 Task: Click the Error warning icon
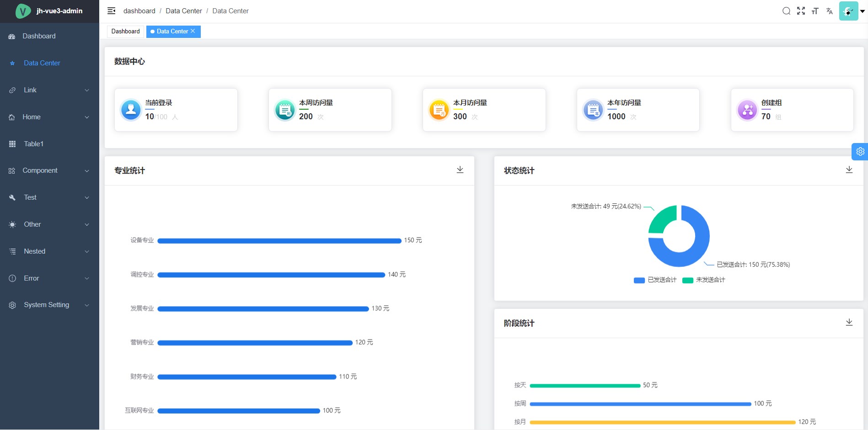(x=12, y=278)
